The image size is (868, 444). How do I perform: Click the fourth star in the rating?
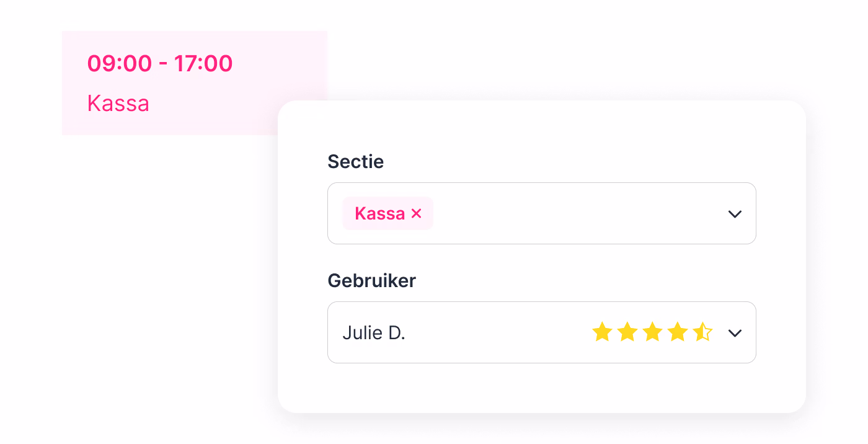(x=678, y=332)
